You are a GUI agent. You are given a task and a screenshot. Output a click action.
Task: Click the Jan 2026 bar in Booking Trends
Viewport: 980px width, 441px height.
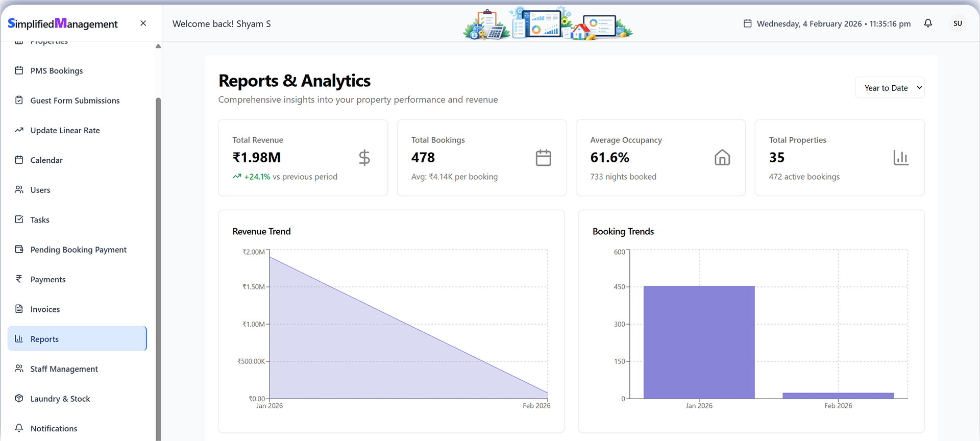(x=699, y=342)
